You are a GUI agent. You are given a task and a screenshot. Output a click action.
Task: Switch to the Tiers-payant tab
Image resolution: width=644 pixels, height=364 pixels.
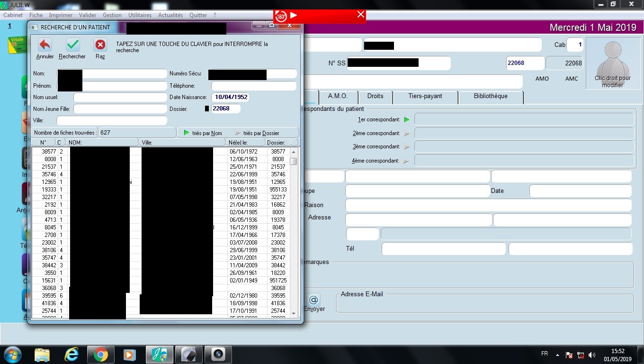point(425,96)
